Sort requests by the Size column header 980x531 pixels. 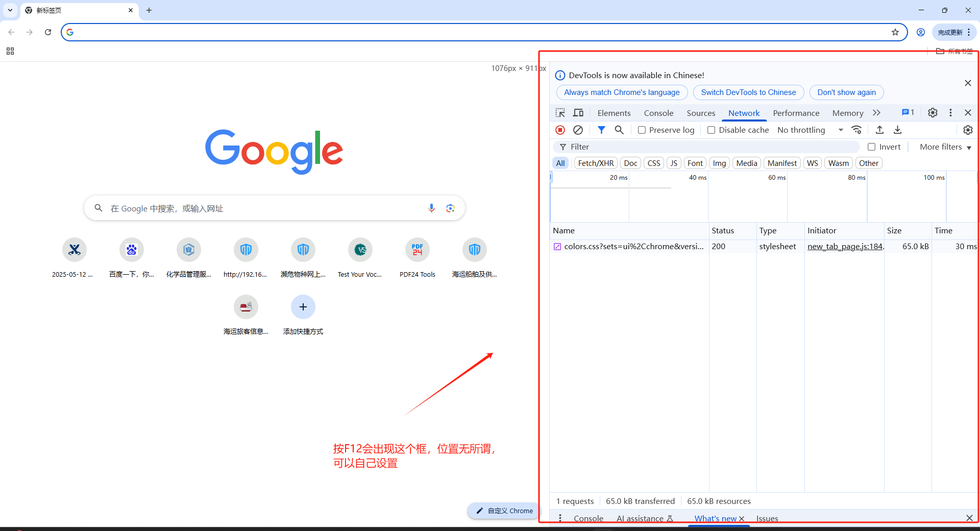(908, 231)
